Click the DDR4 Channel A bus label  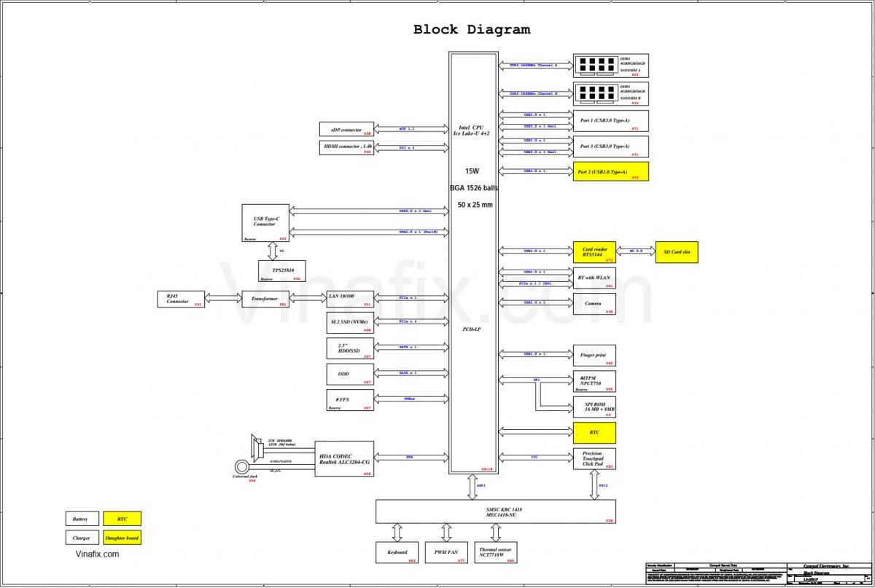[x=533, y=65]
